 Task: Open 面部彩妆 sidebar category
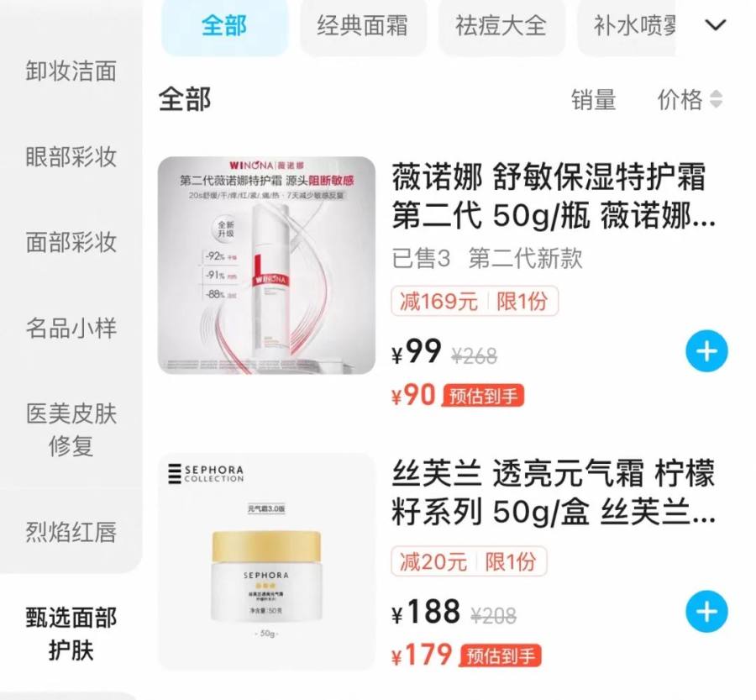coord(71,242)
